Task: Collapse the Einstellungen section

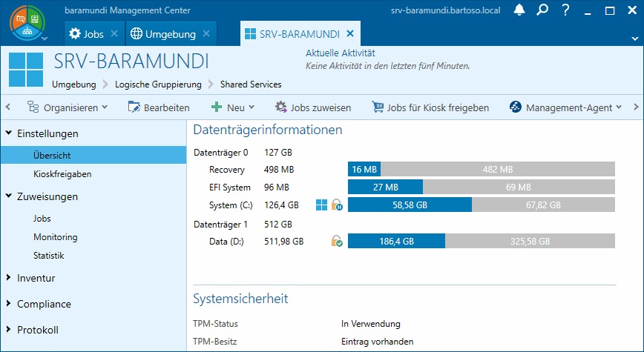Action: coord(9,133)
